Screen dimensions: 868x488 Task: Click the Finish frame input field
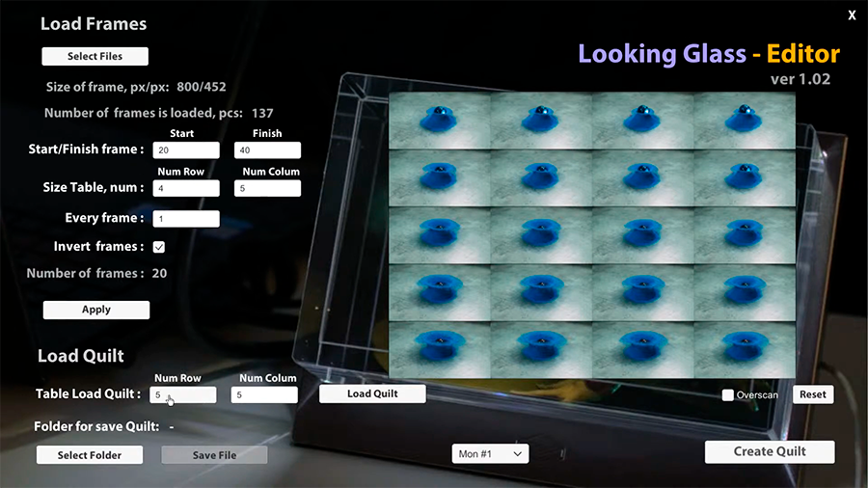coord(267,150)
